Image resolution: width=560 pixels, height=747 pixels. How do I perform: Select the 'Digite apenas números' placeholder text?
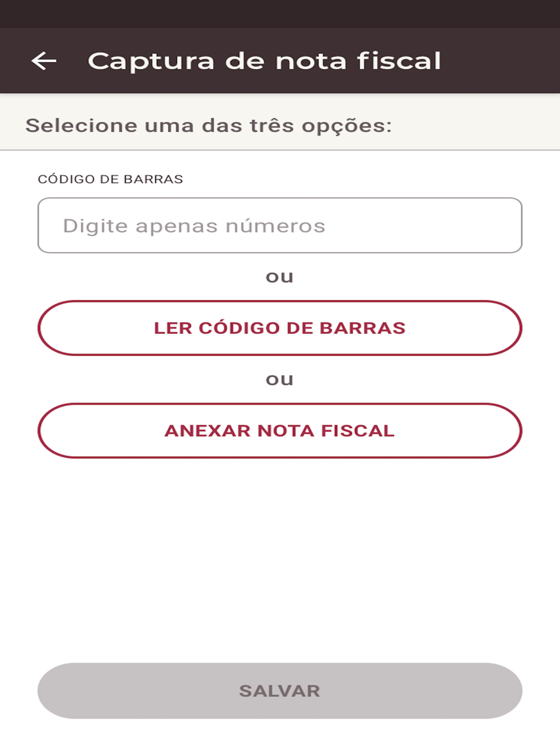coord(194,226)
